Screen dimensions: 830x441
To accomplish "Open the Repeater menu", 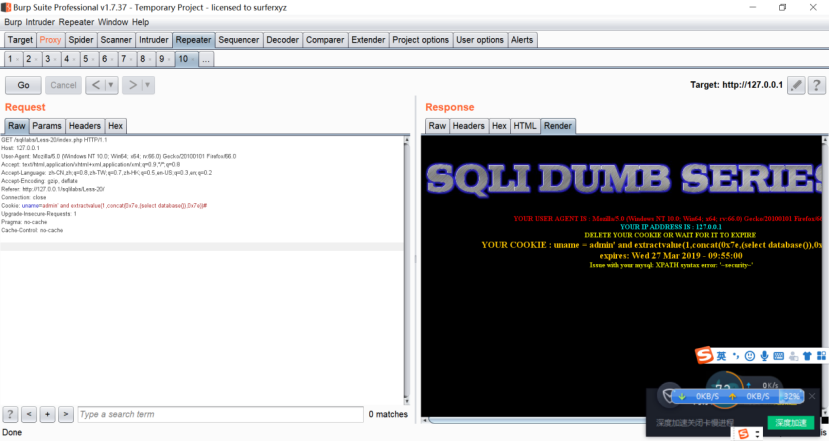I will click(x=76, y=22).
